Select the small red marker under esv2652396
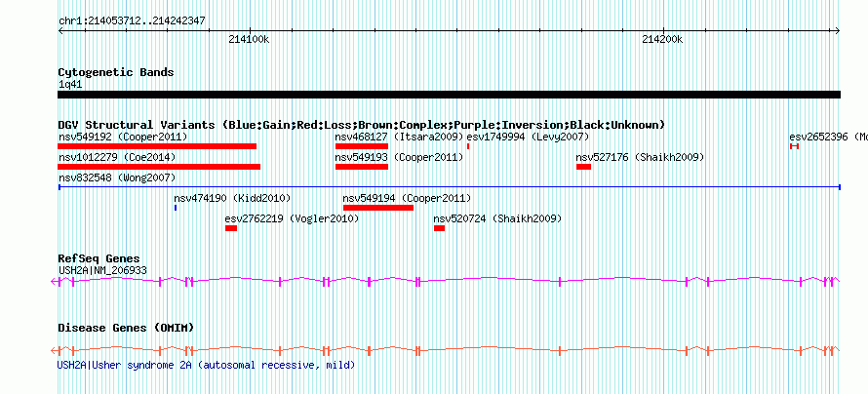The height and width of the screenshot is (394, 868). click(x=795, y=146)
